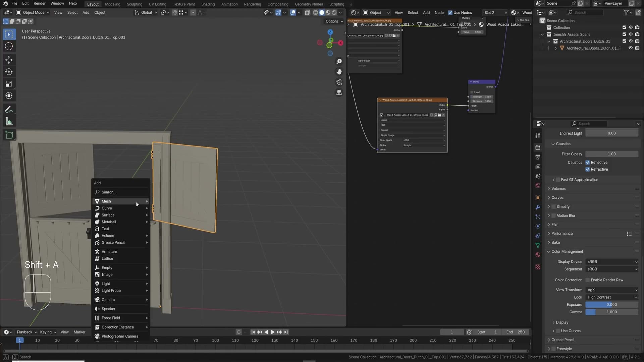The width and height of the screenshot is (644, 362).
Task: Select the Rotate tool
Action: (9, 72)
